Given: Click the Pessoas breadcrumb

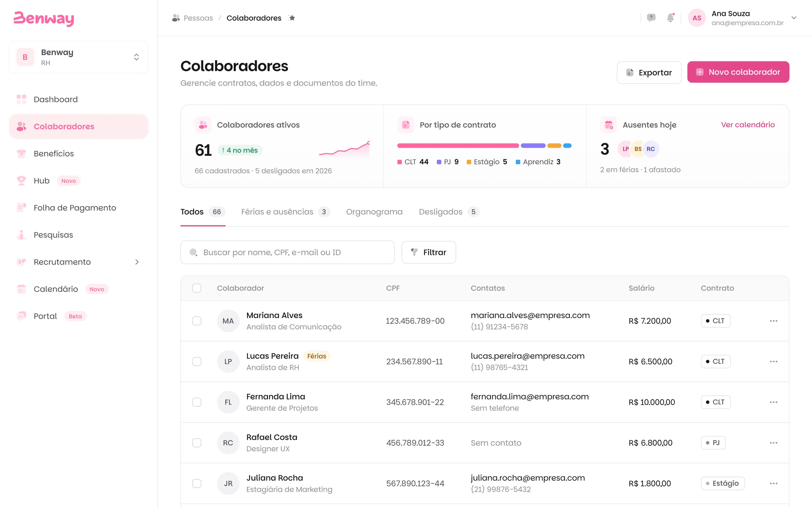Looking at the screenshot, I should click(x=198, y=18).
